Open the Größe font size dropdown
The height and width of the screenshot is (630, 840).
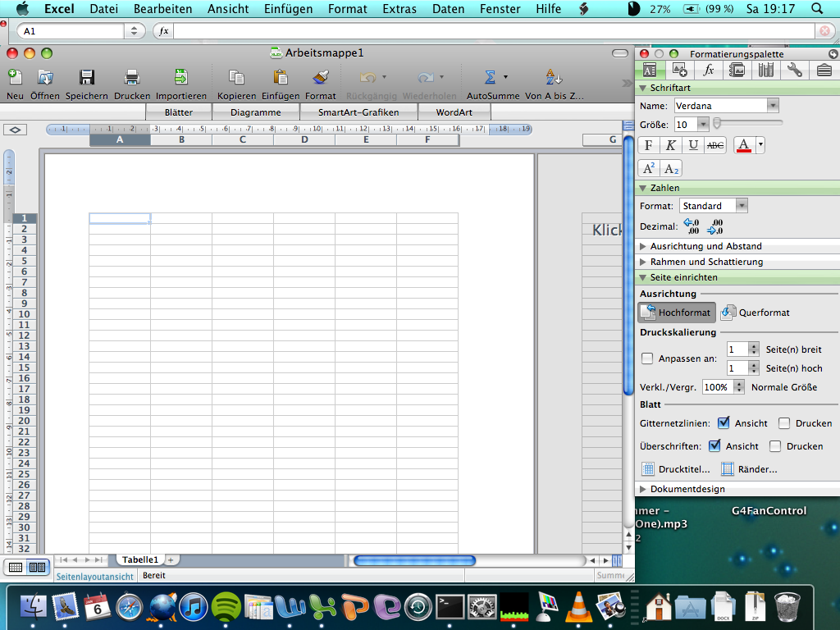(x=703, y=125)
